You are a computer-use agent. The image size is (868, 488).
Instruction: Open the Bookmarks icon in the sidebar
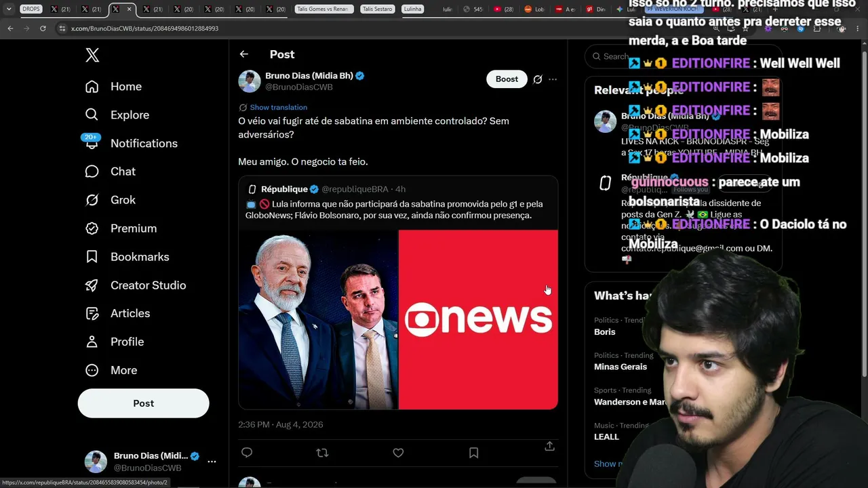92,257
